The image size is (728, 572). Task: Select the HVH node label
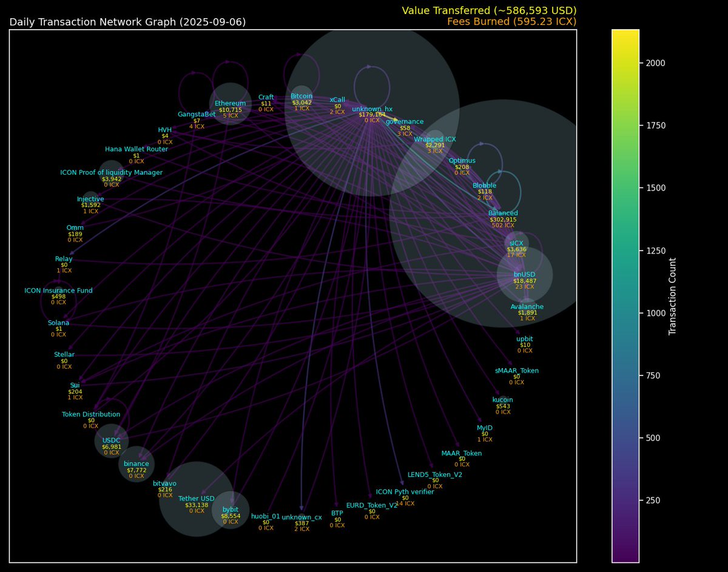pyautogui.click(x=165, y=129)
